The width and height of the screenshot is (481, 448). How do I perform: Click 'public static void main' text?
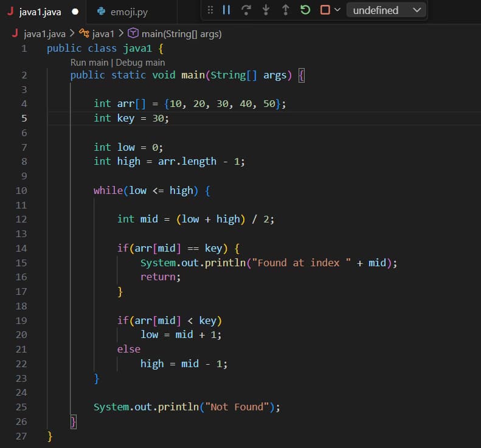137,75
